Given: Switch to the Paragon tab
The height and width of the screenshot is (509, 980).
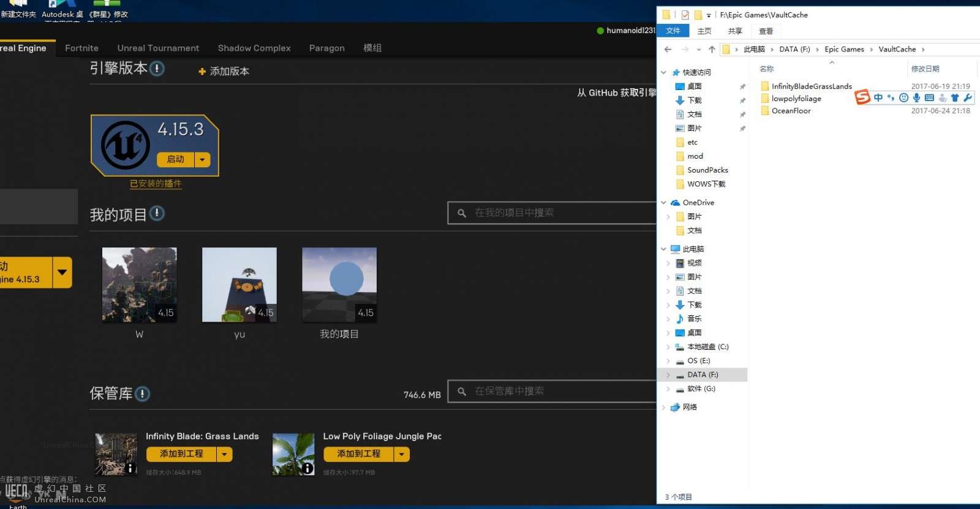Looking at the screenshot, I should click(326, 48).
